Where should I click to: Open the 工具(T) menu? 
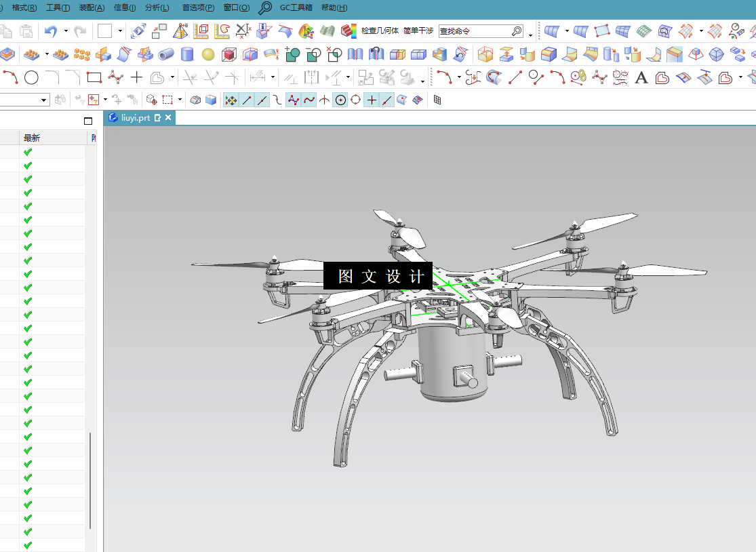click(58, 7)
